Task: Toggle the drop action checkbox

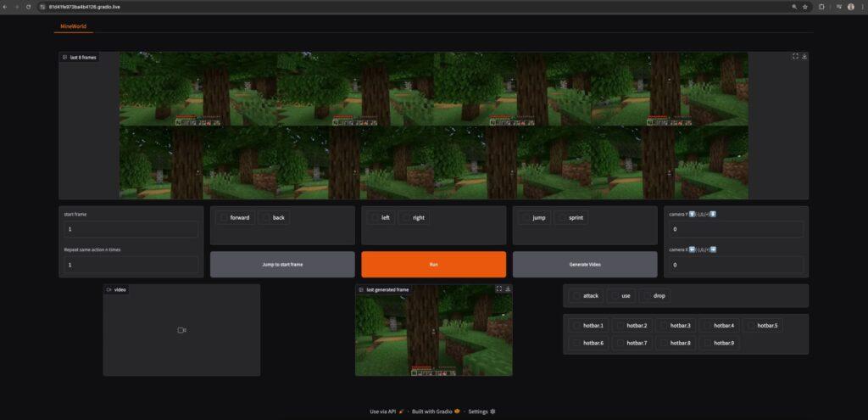Action: pos(646,296)
